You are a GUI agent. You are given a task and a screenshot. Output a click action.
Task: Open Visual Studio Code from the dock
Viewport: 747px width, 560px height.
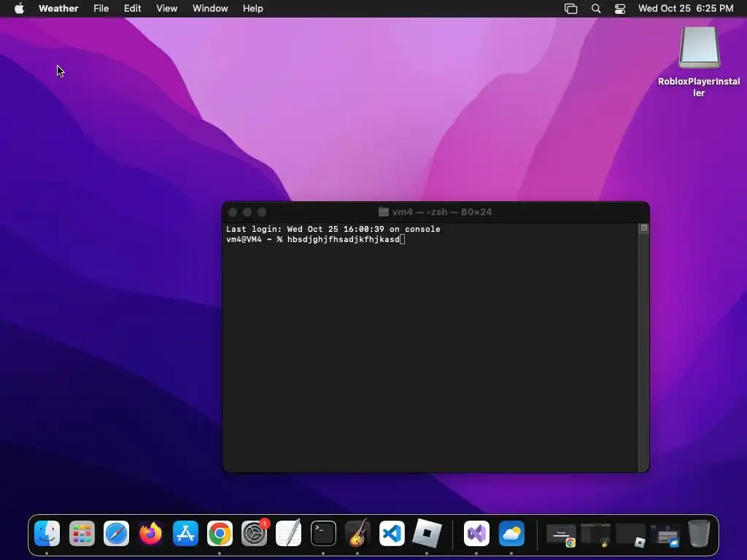pos(392,533)
